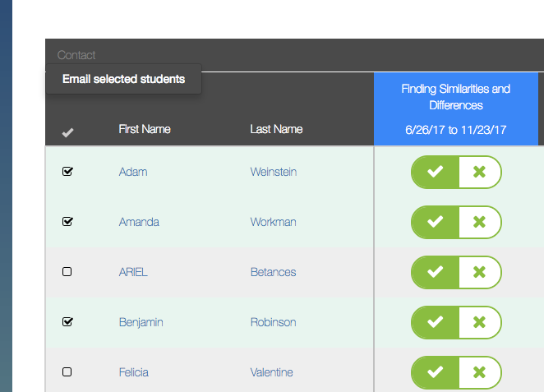Click green checkmark toggle for Adam Weinstein

click(436, 172)
